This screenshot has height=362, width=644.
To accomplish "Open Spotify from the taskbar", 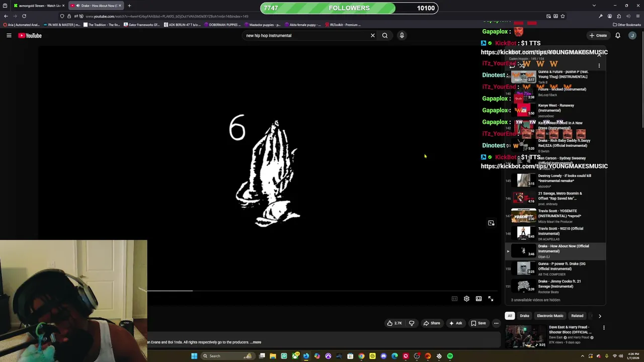I will [x=450, y=356].
